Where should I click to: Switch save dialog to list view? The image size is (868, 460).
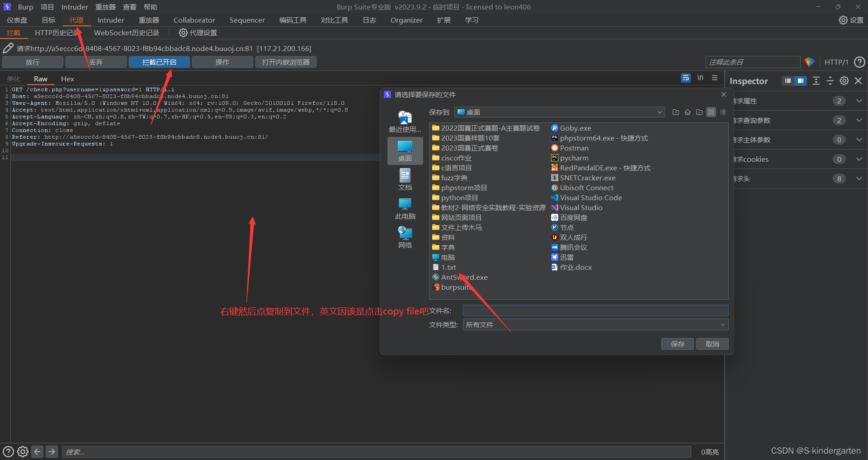pos(711,112)
